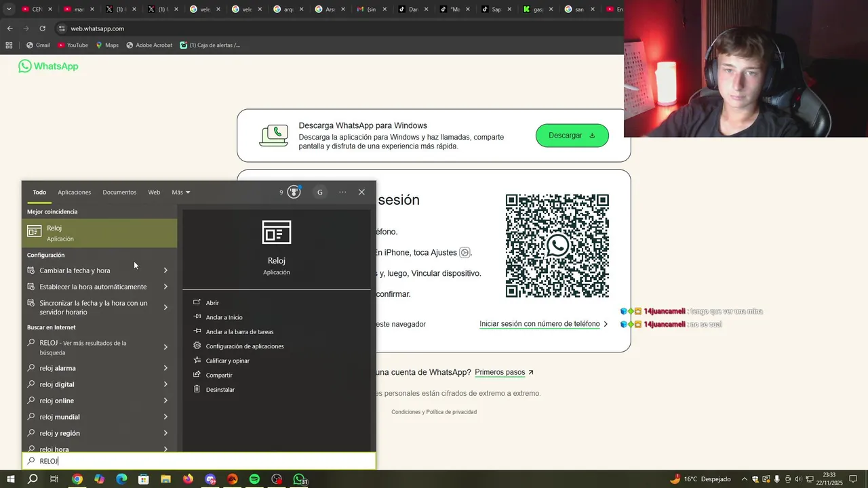Image resolution: width=868 pixels, height=488 pixels.
Task: Expand Cambiar la fecha y hora arrow
Action: tap(165, 270)
